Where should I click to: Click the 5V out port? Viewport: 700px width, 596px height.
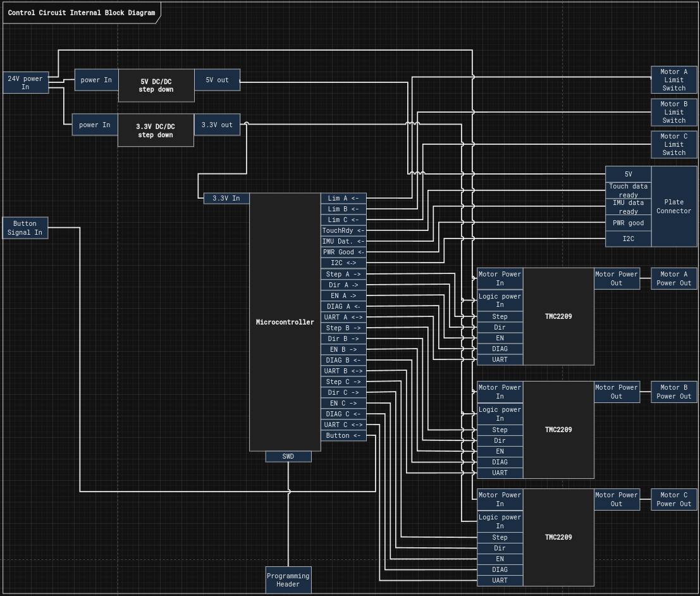(217, 80)
